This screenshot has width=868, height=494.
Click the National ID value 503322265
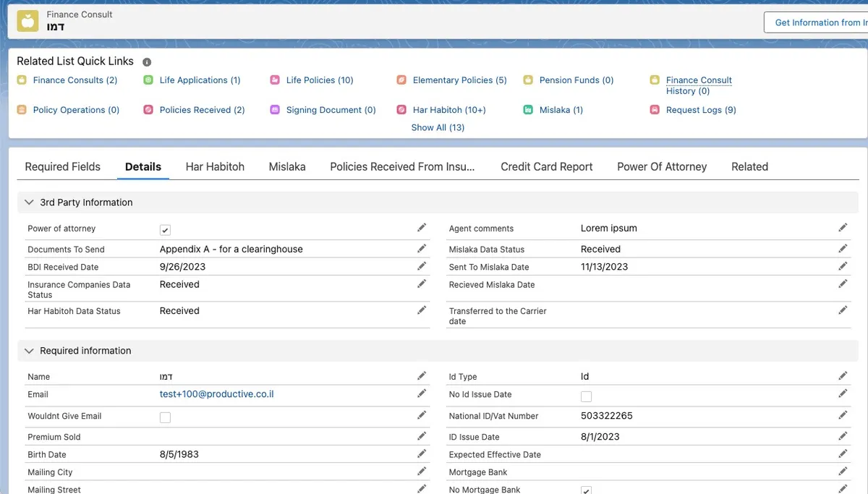[x=607, y=416]
